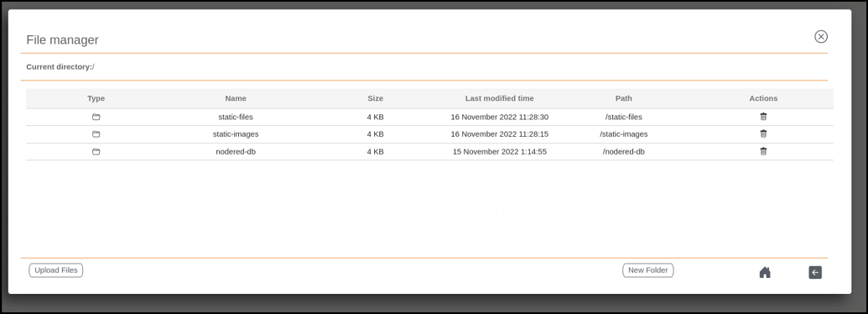Viewport: 868px width, 314px height.
Task: Click the 4 KB size of static-files
Action: (x=376, y=117)
